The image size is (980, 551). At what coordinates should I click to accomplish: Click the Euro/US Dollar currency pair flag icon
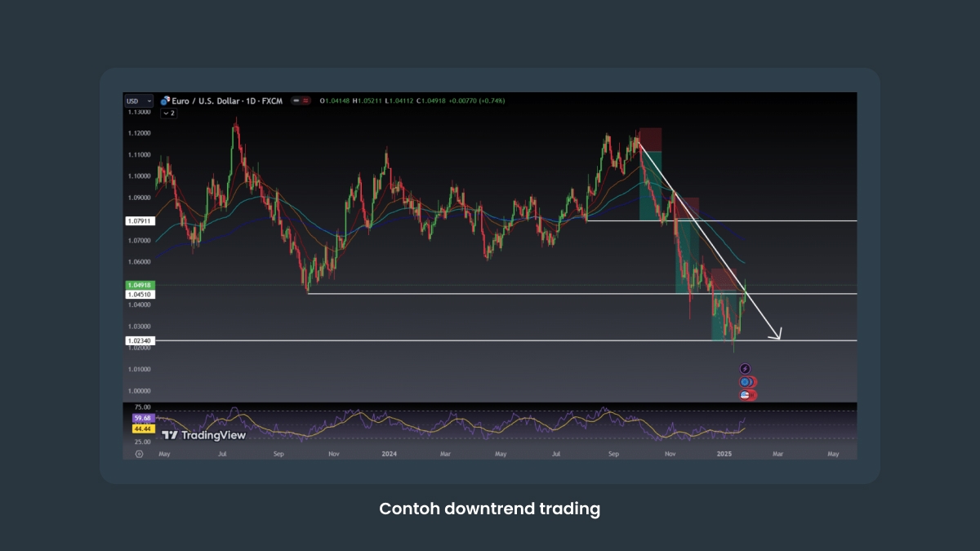pyautogui.click(x=165, y=101)
